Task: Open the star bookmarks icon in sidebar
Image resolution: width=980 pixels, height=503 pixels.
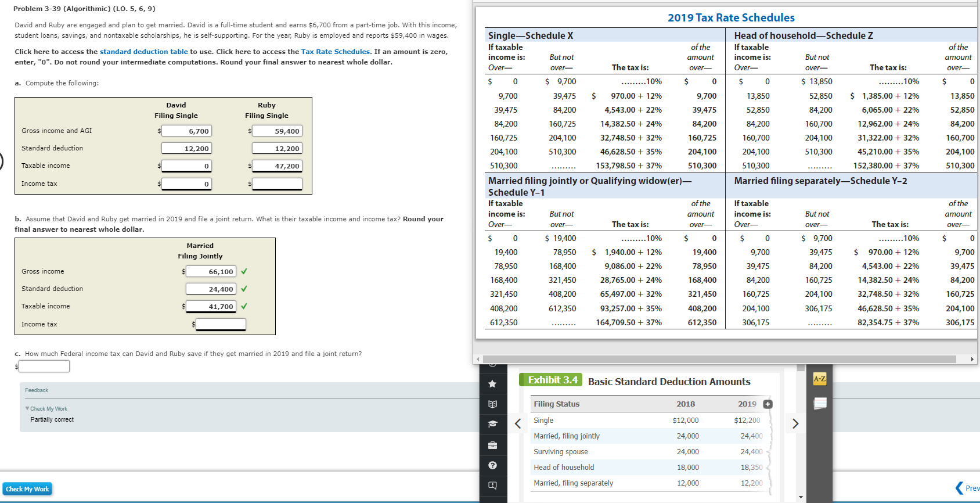Action: (492, 384)
